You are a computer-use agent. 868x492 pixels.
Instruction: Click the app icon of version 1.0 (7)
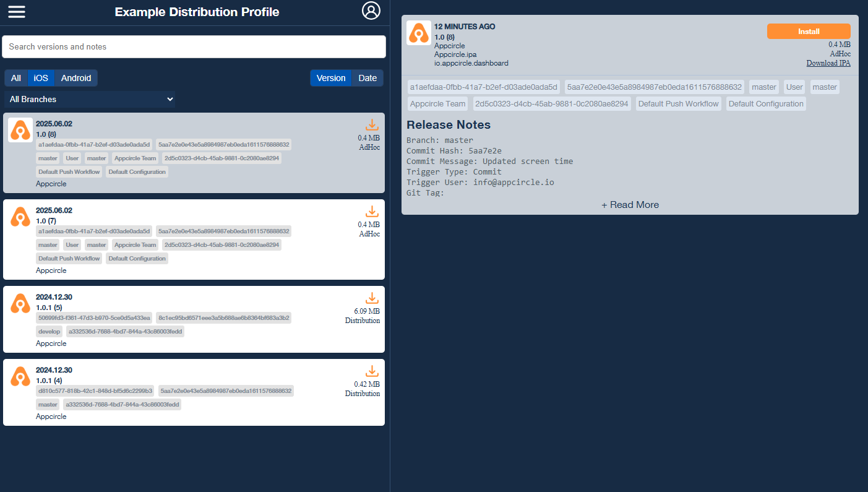[x=20, y=217]
